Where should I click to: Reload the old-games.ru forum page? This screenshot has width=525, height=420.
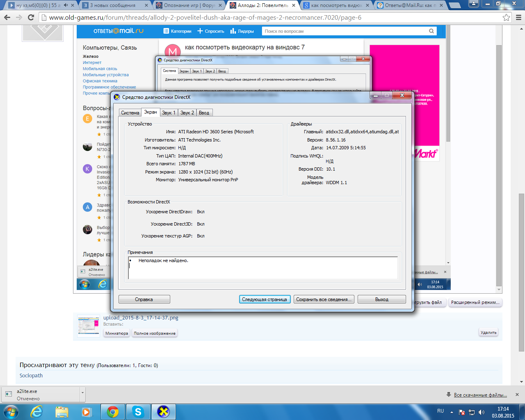point(31,17)
